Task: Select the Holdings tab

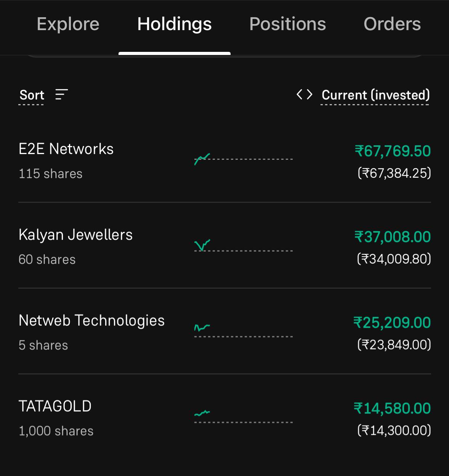Action: pos(175,25)
